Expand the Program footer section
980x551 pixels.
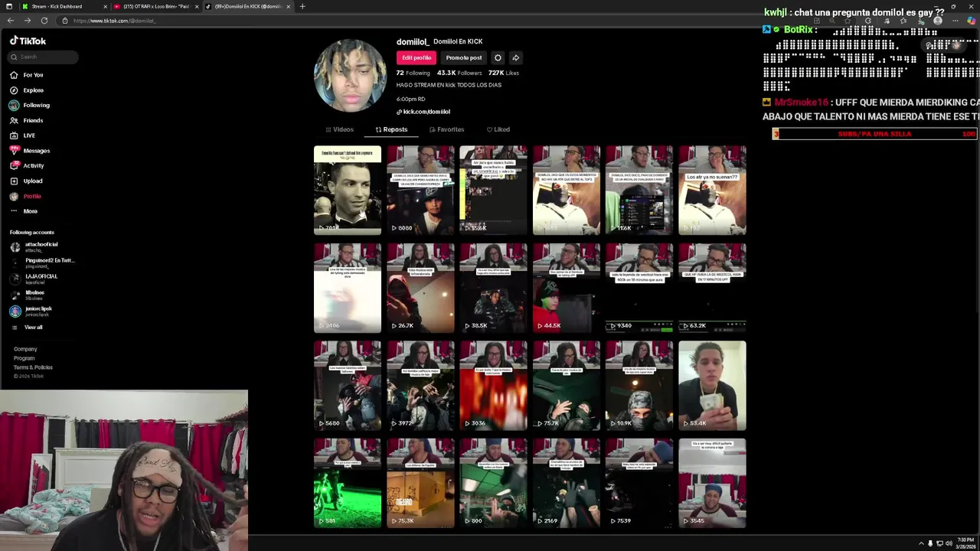24,358
